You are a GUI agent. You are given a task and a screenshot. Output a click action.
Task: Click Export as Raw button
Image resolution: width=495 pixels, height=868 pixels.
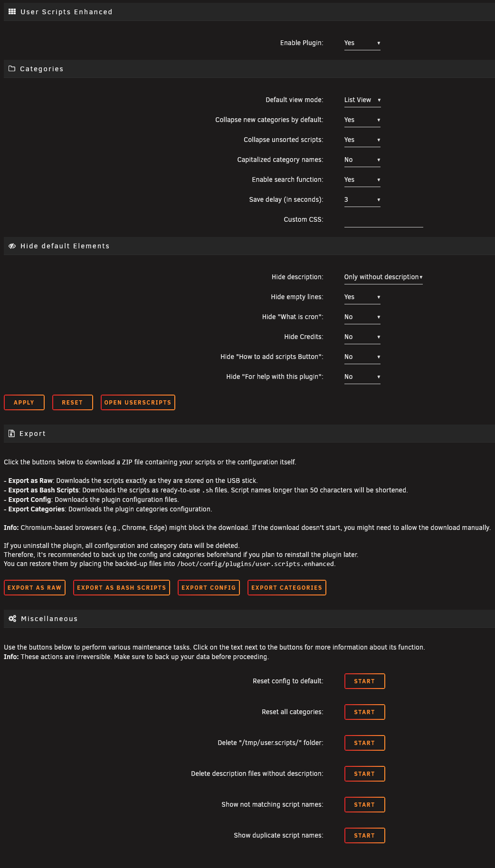tap(35, 587)
